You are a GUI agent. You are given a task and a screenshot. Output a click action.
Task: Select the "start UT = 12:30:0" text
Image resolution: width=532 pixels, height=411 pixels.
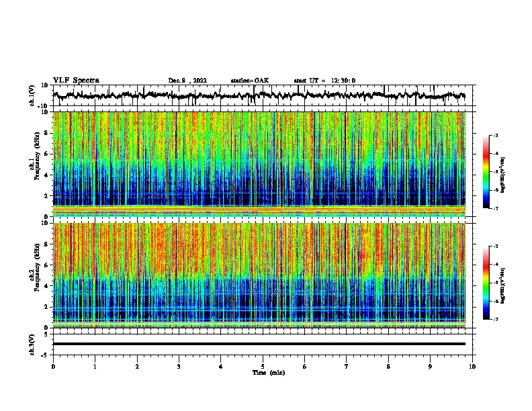[324, 81]
